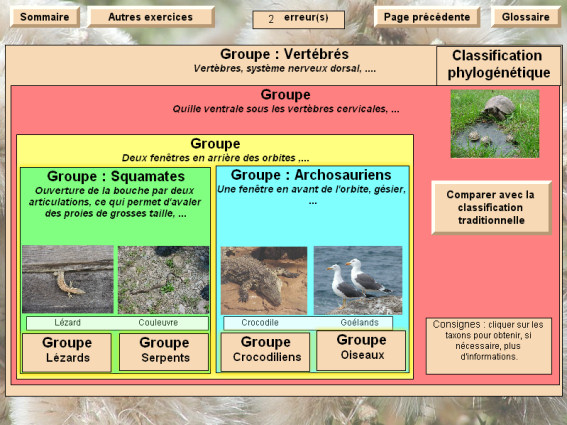Open Groupe Crocodiliens taxon box
This screenshot has height=425, width=567.
(x=265, y=352)
